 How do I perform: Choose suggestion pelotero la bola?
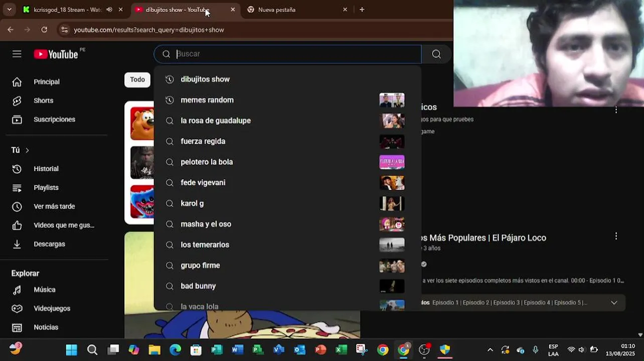click(287, 162)
